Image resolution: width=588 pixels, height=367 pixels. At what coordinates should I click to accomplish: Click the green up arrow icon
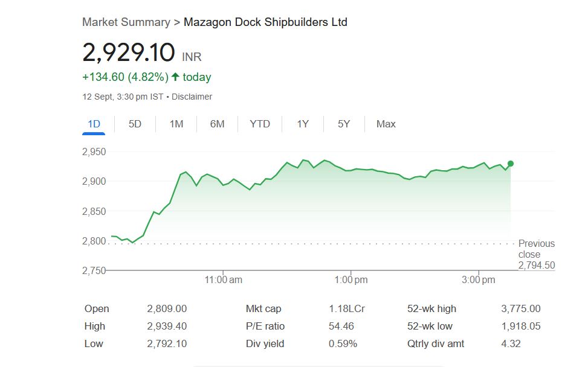[x=175, y=77]
